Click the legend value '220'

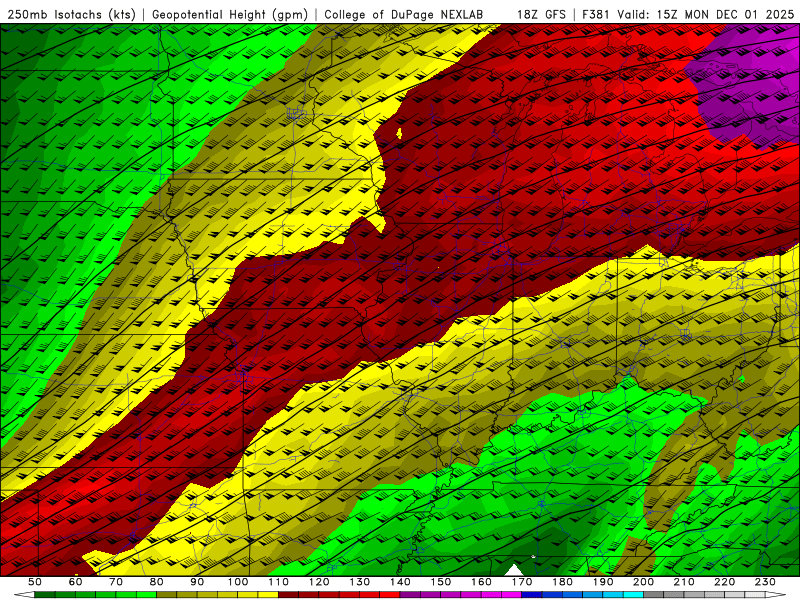point(724,582)
